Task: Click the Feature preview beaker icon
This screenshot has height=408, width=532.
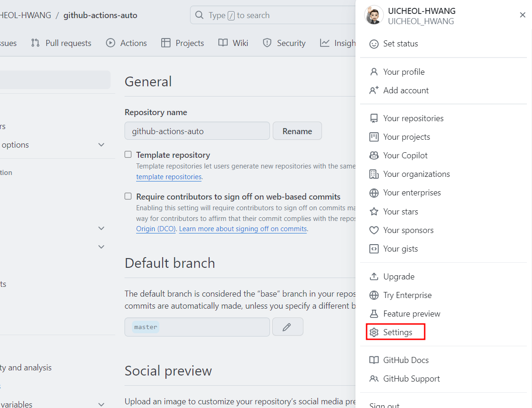Action: coord(374,314)
